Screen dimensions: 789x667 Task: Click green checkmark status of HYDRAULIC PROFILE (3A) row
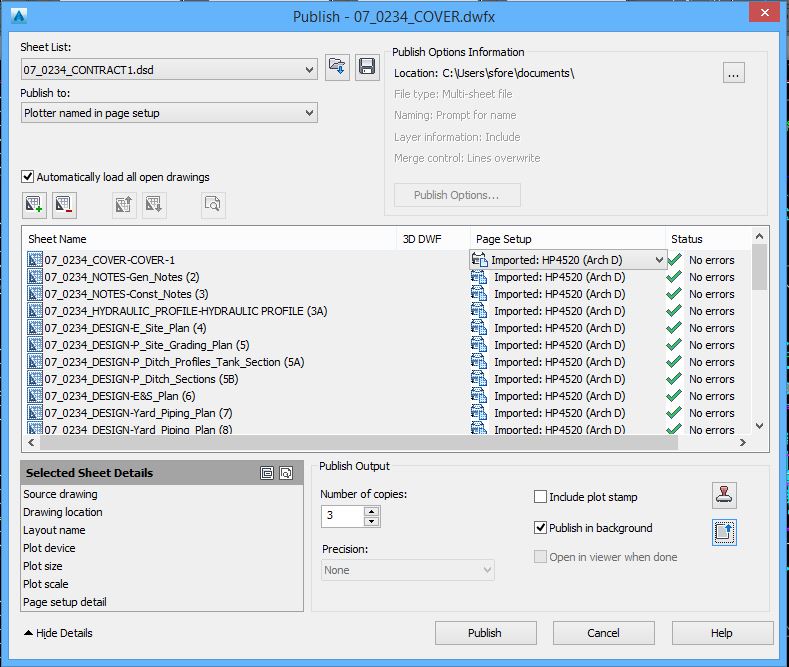[x=674, y=311]
